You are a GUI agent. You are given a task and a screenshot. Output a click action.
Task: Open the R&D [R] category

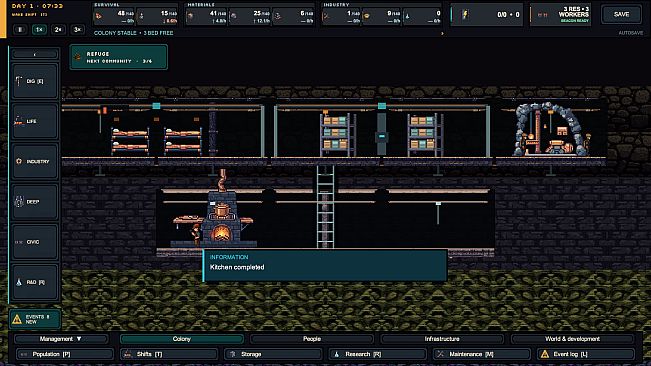[x=35, y=282]
